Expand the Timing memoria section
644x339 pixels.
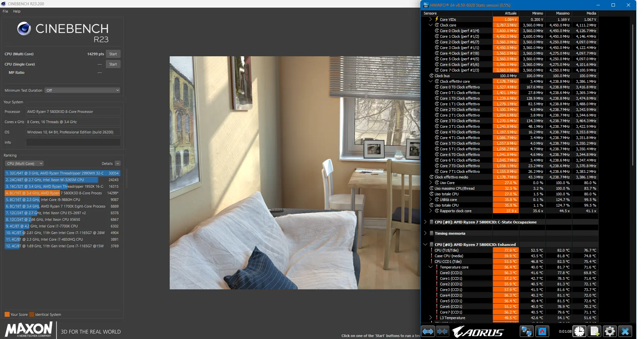[x=425, y=233]
